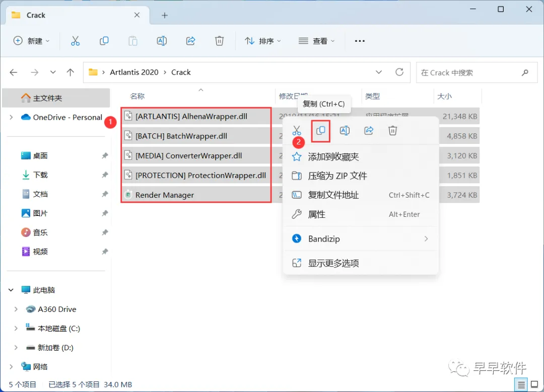Open the 查看 (View) dropdown
544x392 pixels.
point(316,41)
